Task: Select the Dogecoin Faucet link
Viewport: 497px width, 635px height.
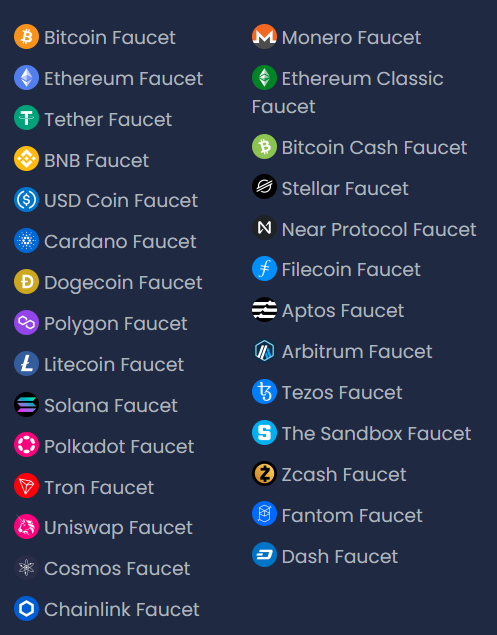Action: click(x=108, y=282)
